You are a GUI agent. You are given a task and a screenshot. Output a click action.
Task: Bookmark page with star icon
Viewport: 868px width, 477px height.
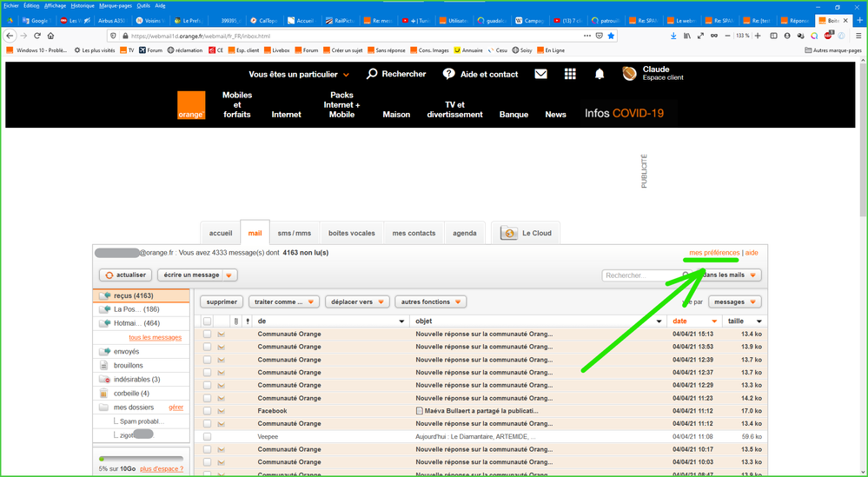pyautogui.click(x=611, y=36)
